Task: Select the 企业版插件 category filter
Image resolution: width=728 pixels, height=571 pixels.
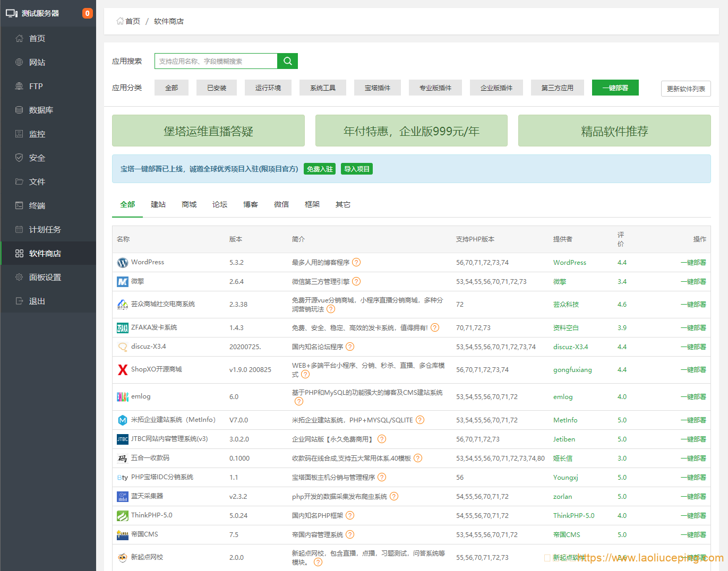Action: point(496,88)
